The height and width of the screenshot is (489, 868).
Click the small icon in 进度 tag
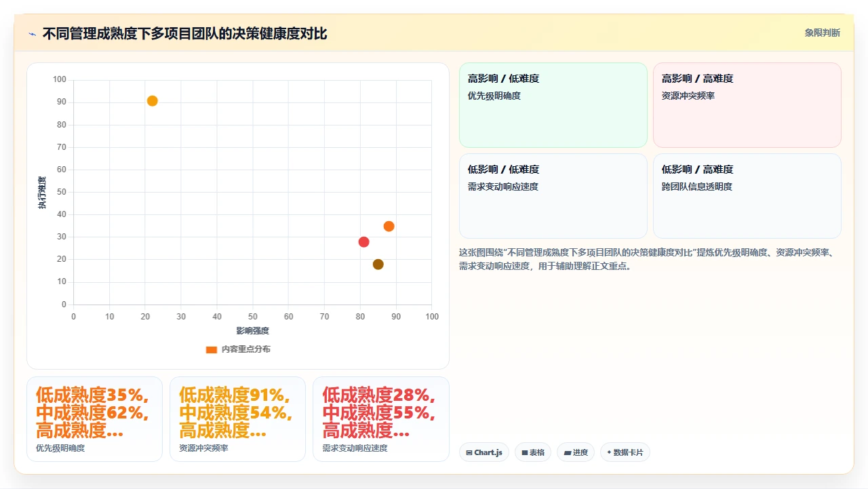pyautogui.click(x=568, y=452)
